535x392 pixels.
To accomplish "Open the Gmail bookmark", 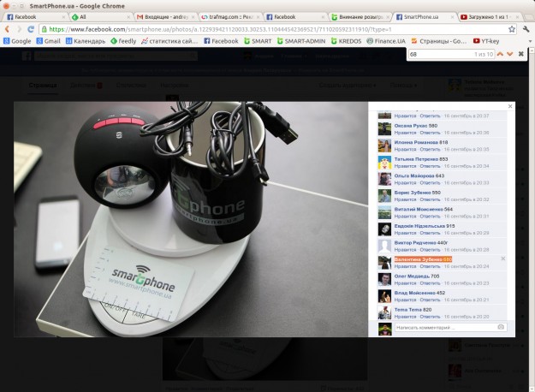I will point(48,40).
